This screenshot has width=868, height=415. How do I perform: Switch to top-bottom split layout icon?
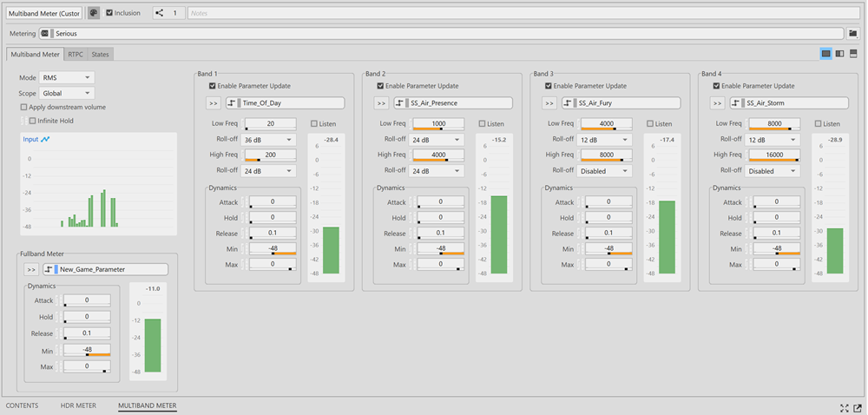coord(853,54)
